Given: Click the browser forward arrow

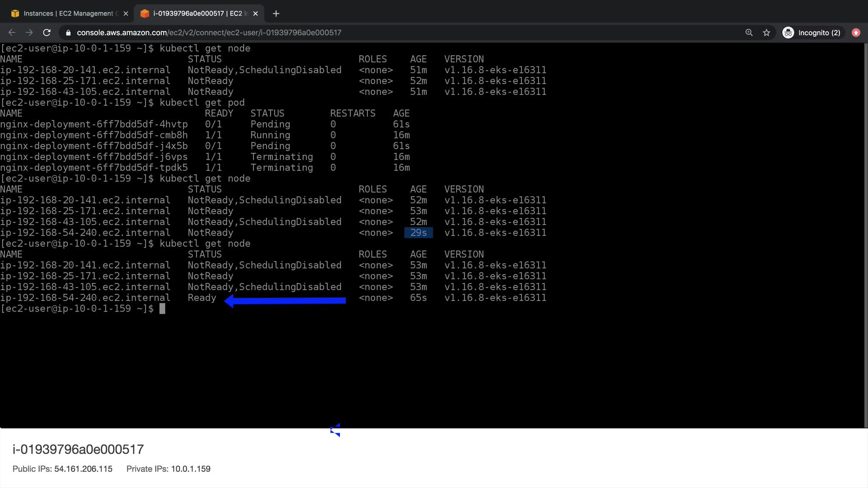Looking at the screenshot, I should click(29, 33).
